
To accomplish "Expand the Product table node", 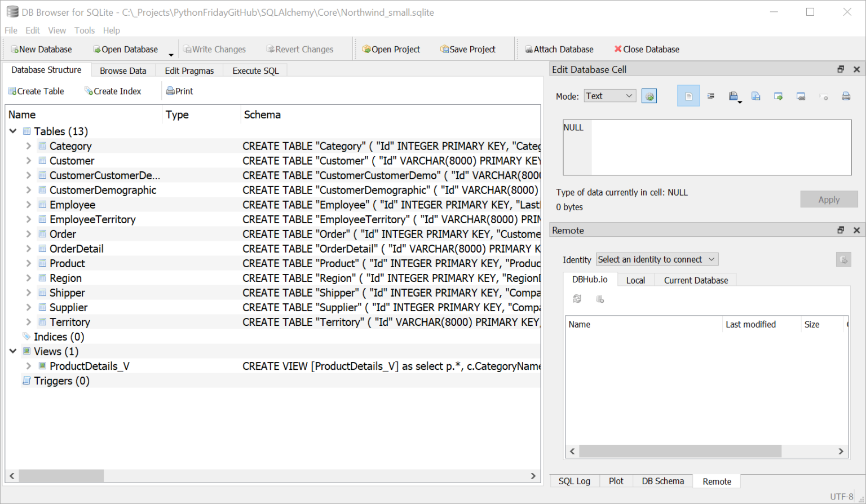I will 28,263.
